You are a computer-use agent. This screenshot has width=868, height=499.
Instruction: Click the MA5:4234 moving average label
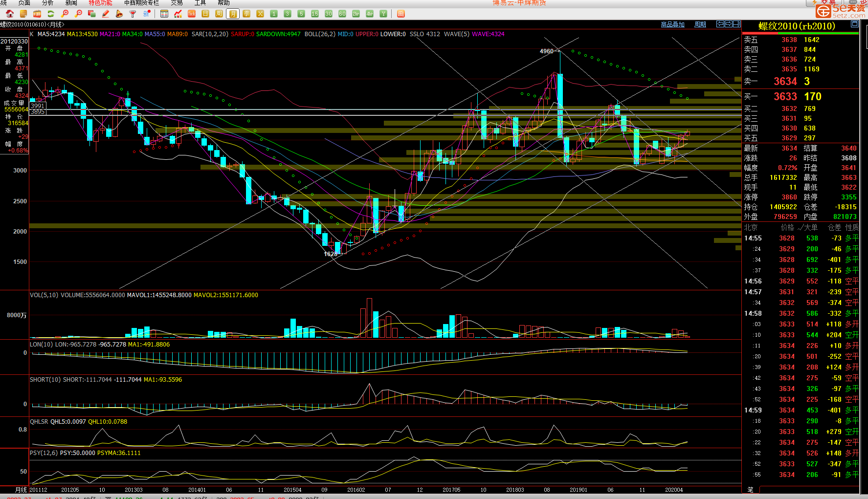pos(51,34)
